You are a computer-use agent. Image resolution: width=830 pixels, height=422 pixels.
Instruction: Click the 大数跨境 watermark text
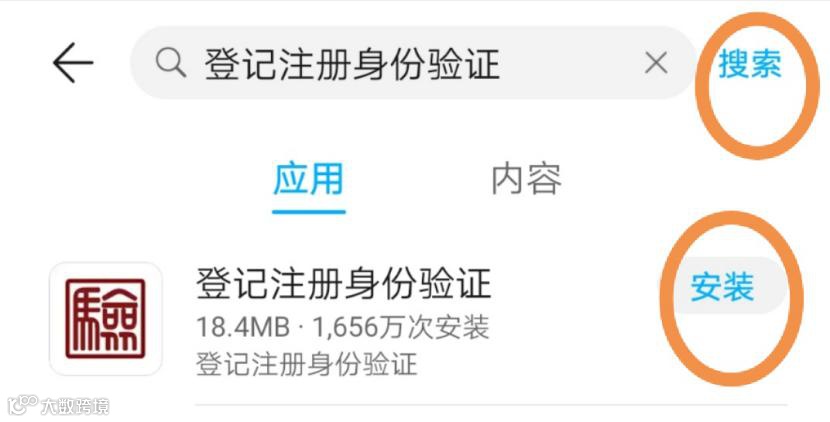[x=75, y=406]
